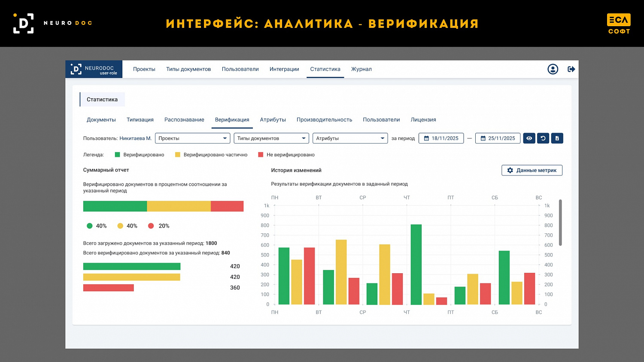Image resolution: width=644 pixels, height=362 pixels.
Task: Click the calendar icon in the 25/11/2025 field
Action: [x=483, y=139]
